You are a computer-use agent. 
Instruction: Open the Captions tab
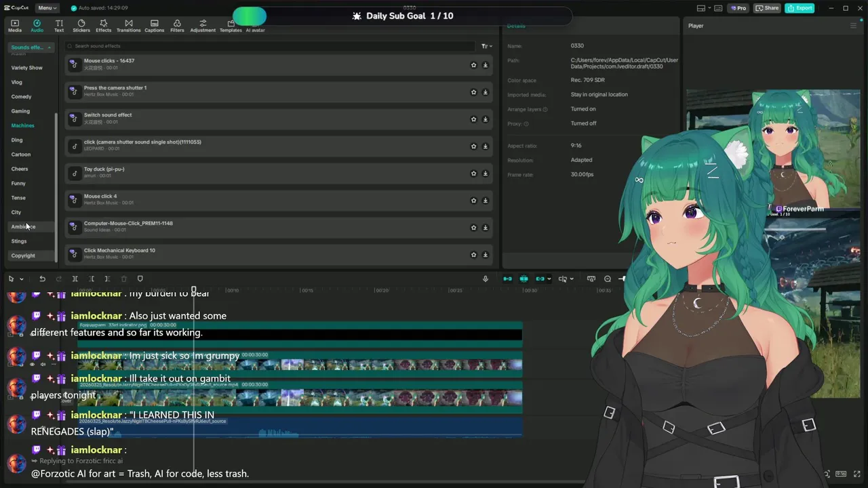(x=155, y=26)
